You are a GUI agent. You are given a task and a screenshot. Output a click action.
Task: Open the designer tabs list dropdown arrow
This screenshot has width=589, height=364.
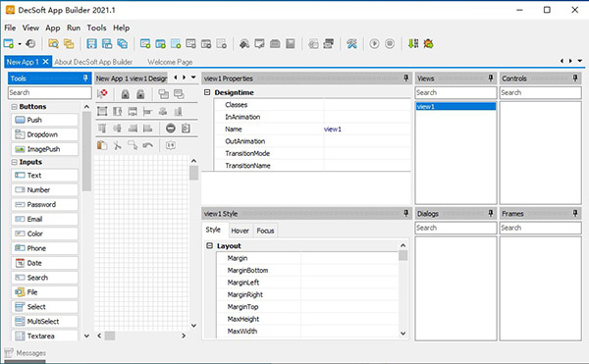tap(193, 78)
